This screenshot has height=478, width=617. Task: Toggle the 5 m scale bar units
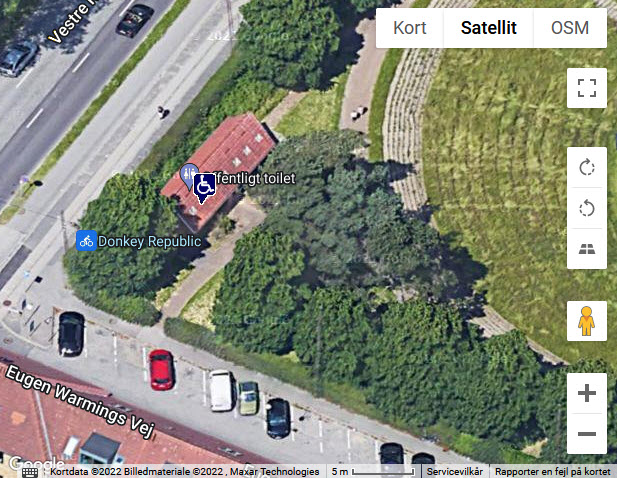373,471
